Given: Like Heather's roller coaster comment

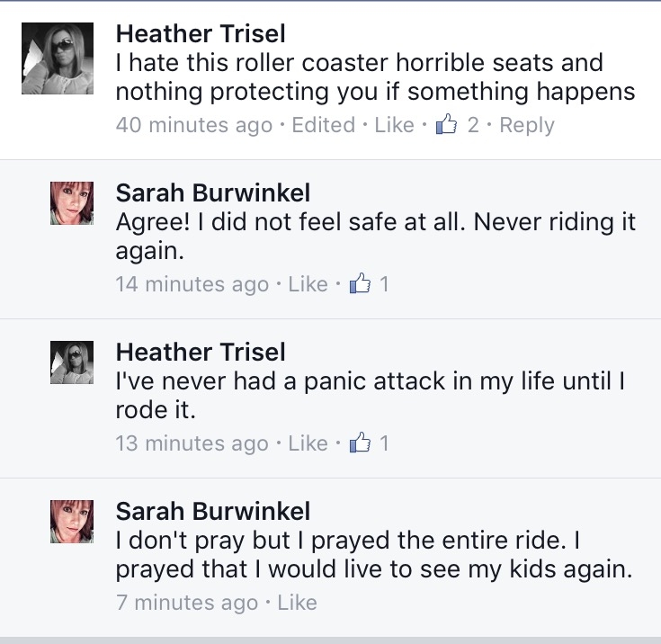Looking at the screenshot, I should click(x=394, y=125).
